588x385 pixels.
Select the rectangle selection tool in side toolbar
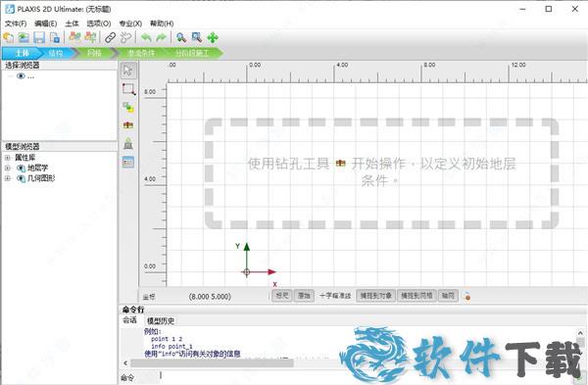[x=128, y=89]
